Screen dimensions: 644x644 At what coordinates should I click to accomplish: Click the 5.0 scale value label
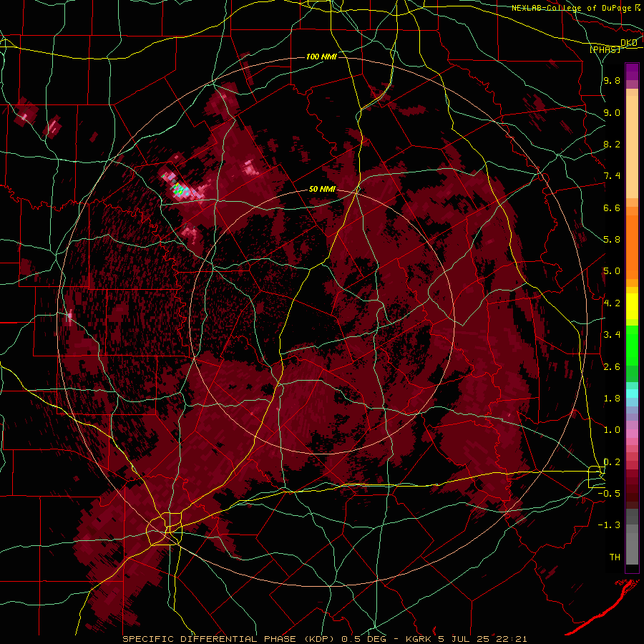pyautogui.click(x=612, y=271)
